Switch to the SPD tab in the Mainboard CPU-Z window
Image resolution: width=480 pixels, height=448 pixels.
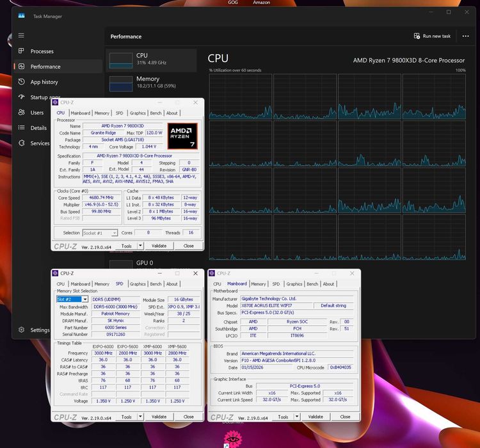tap(276, 284)
